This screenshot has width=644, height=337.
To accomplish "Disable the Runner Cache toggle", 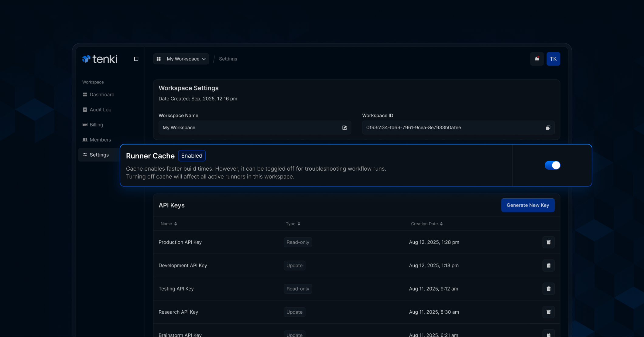I will tap(553, 165).
